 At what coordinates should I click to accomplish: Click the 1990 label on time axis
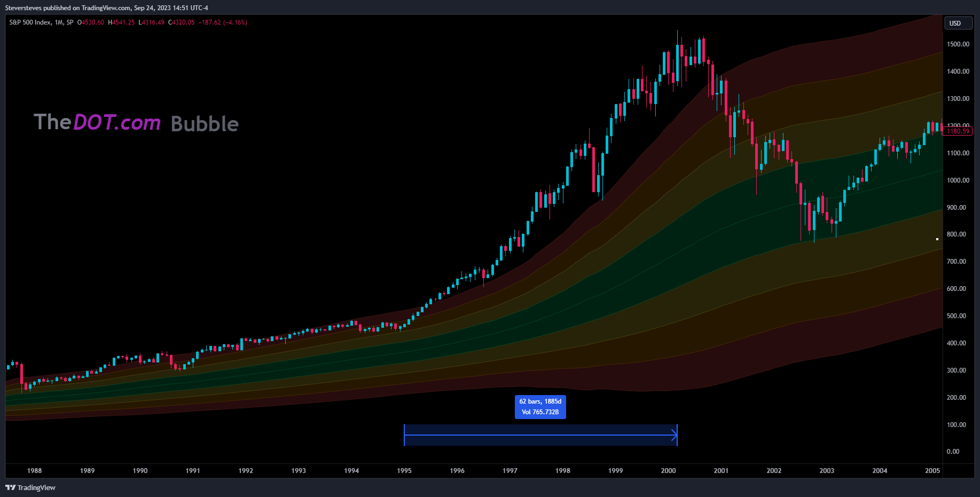click(140, 471)
